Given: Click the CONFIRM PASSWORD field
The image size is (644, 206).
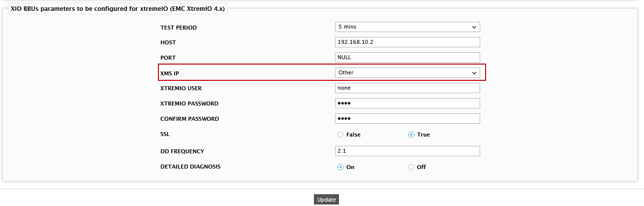Looking at the screenshot, I should point(407,119).
